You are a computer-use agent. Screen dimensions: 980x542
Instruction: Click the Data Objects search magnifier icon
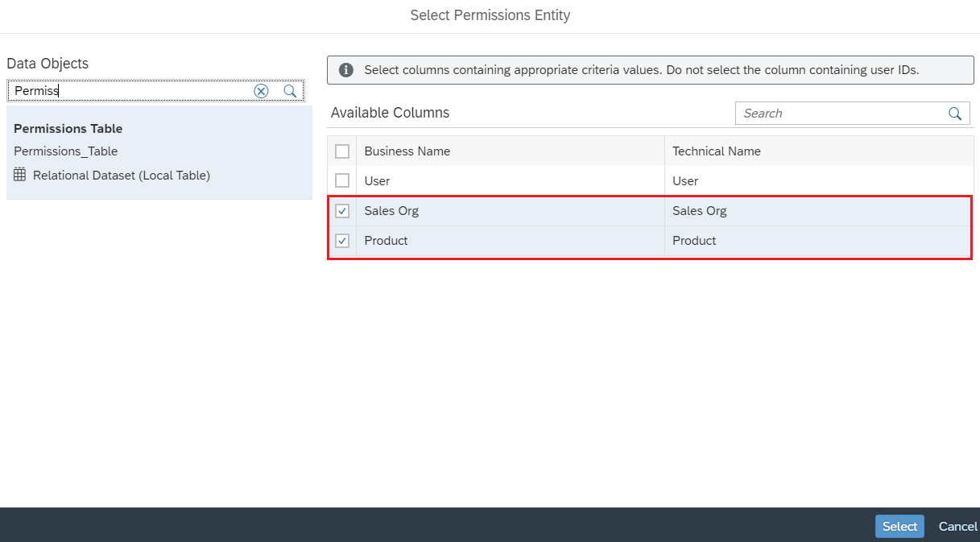[290, 91]
